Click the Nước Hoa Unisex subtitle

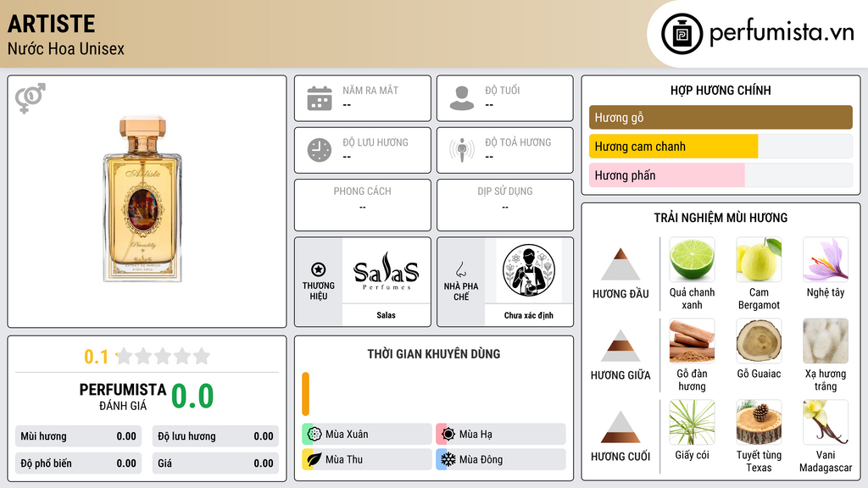click(66, 48)
